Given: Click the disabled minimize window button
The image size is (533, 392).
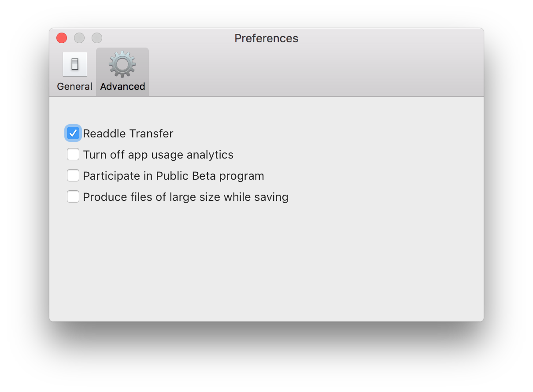Looking at the screenshot, I should click(x=79, y=38).
